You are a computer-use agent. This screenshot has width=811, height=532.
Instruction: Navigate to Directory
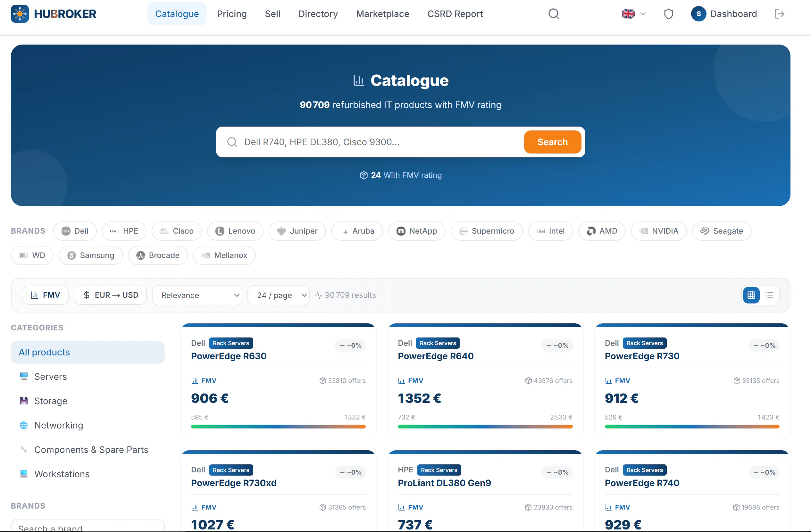pos(318,14)
